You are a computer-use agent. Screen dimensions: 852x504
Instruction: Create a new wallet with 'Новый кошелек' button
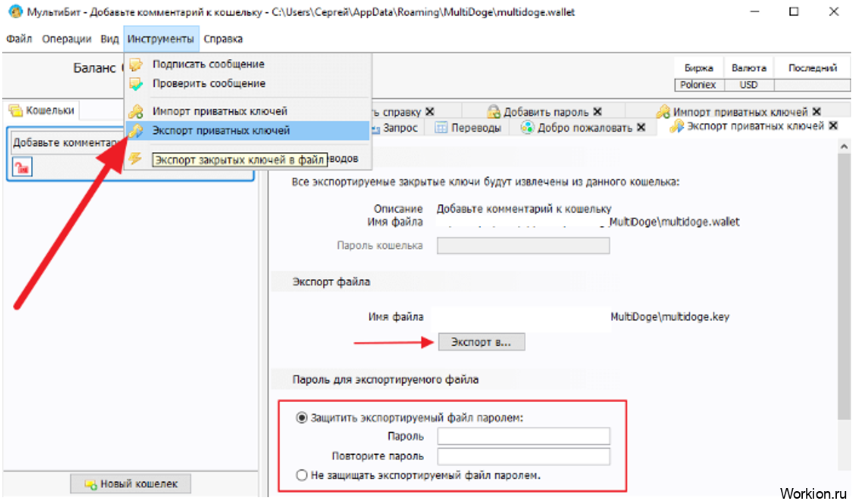[130, 484]
